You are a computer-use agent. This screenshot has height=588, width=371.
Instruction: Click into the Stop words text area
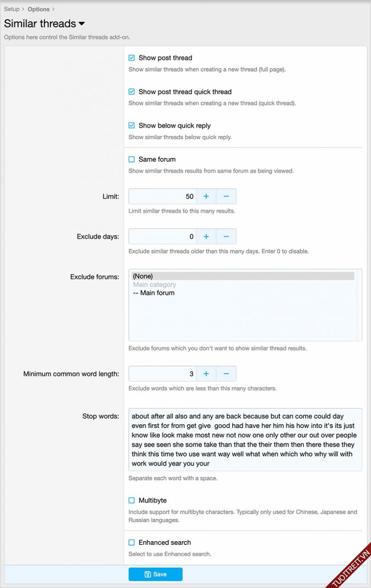click(245, 439)
